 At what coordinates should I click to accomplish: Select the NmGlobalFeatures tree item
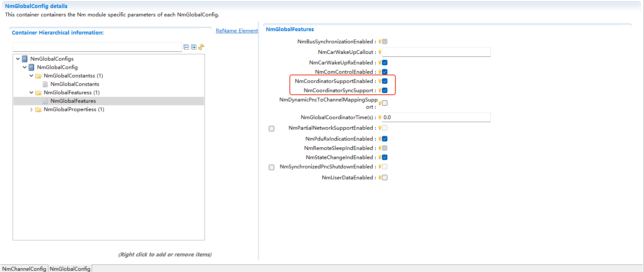coord(73,101)
